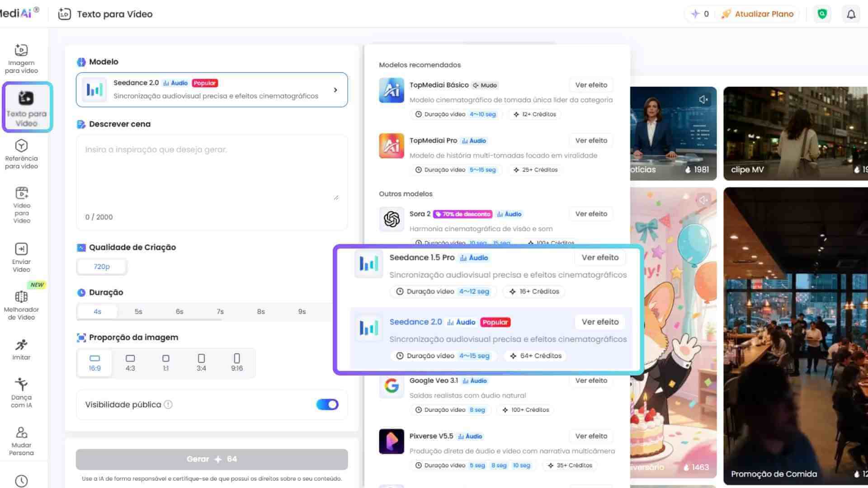This screenshot has width=868, height=488.
Task: Click Ver efeito for Sora 2
Action: click(x=590, y=213)
